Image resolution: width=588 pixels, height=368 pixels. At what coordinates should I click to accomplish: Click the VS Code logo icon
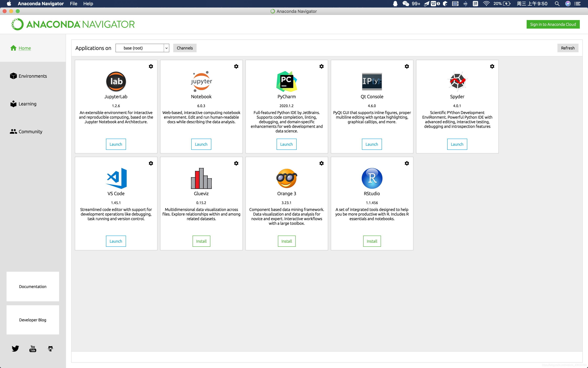point(116,178)
